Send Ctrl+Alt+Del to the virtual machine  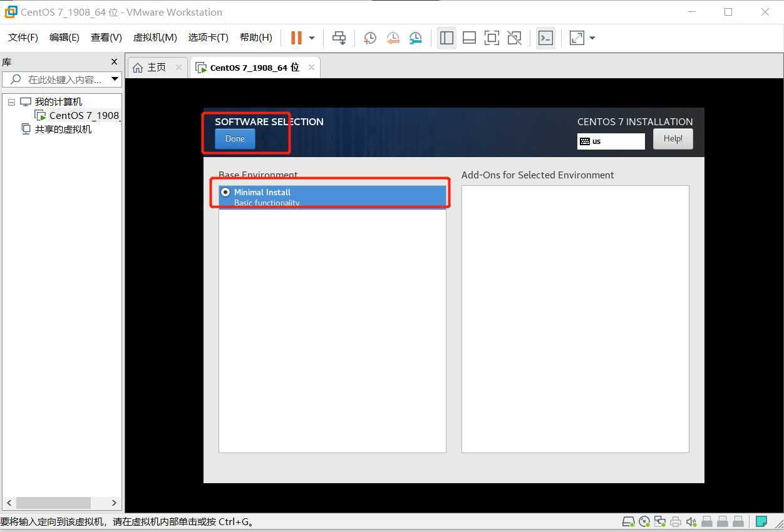[339, 38]
